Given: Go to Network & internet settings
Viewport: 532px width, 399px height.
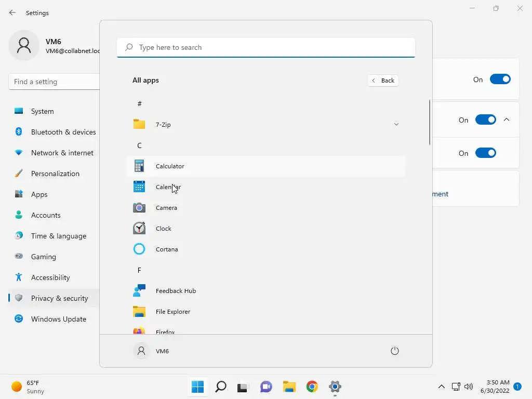Looking at the screenshot, I should point(54,153).
